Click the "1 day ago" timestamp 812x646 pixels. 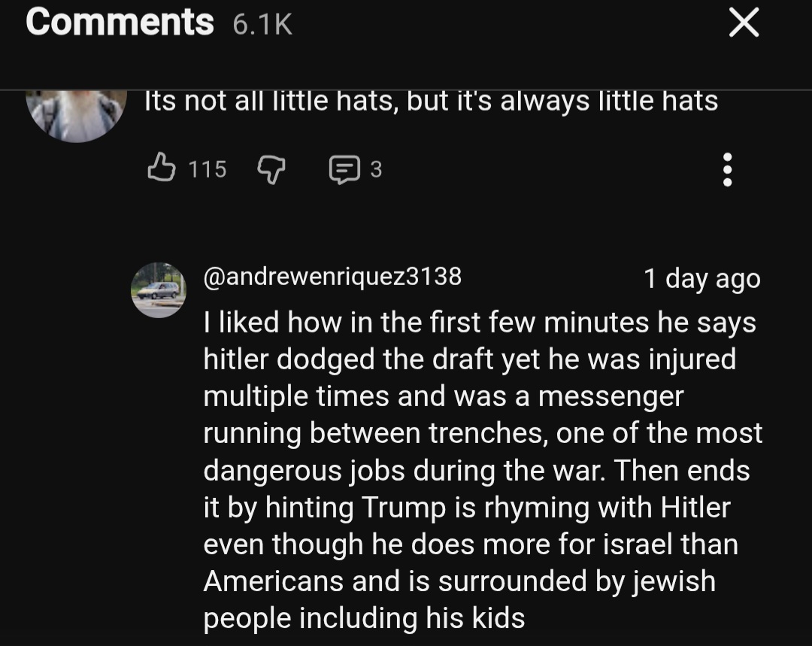701,278
